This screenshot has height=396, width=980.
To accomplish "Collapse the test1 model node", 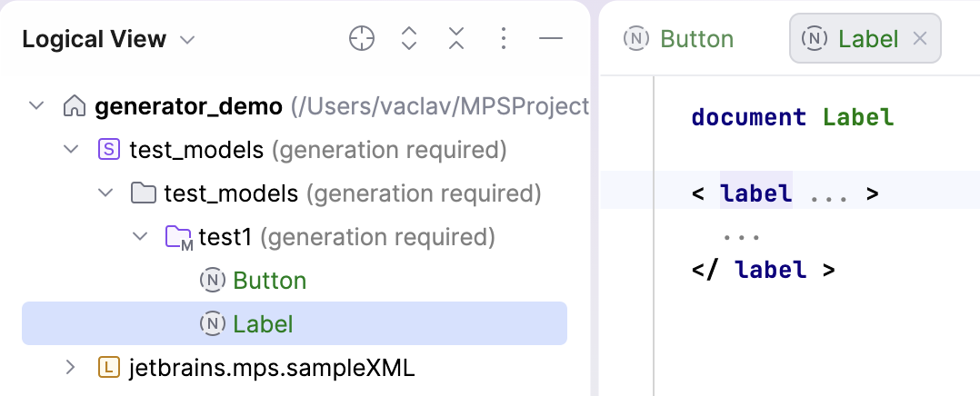I will (x=140, y=237).
